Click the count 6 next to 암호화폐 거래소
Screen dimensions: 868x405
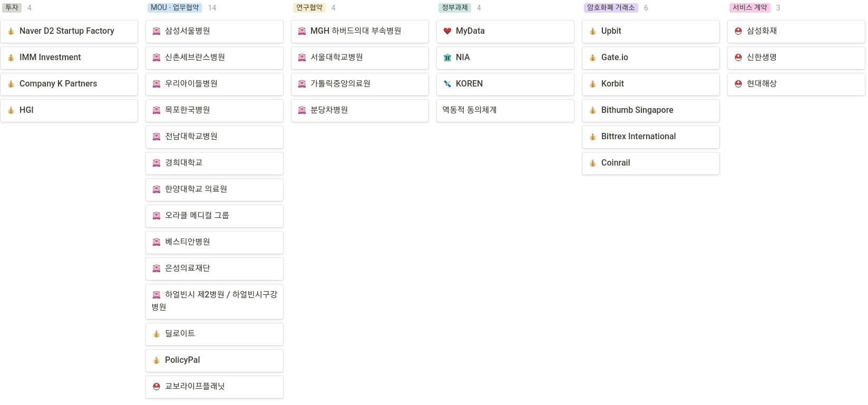[646, 8]
